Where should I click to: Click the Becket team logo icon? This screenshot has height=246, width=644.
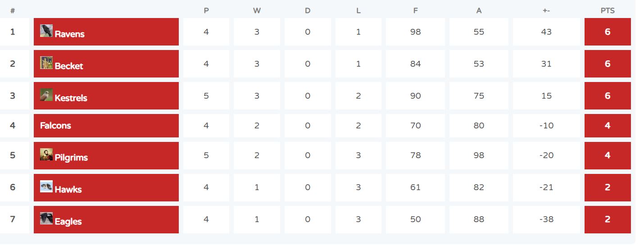click(46, 63)
